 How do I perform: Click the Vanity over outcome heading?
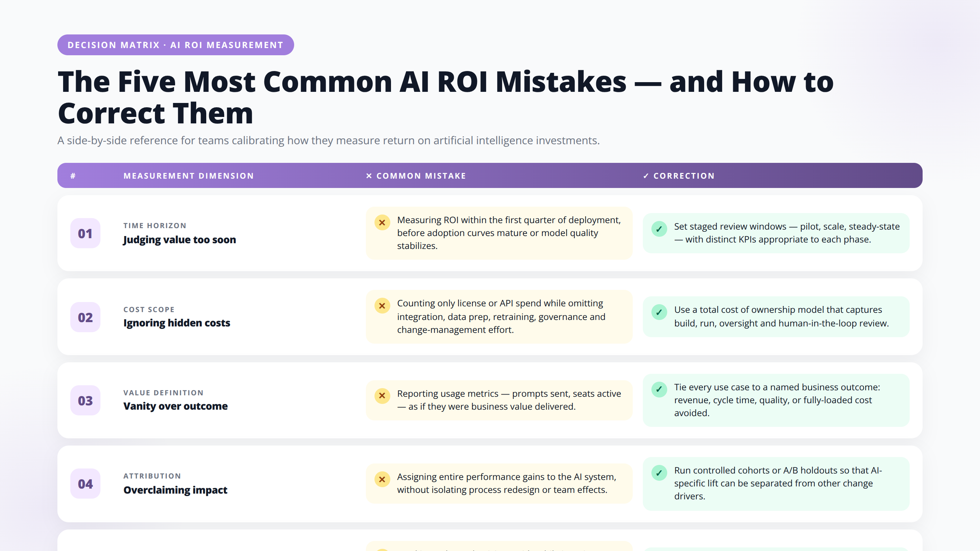coord(176,406)
